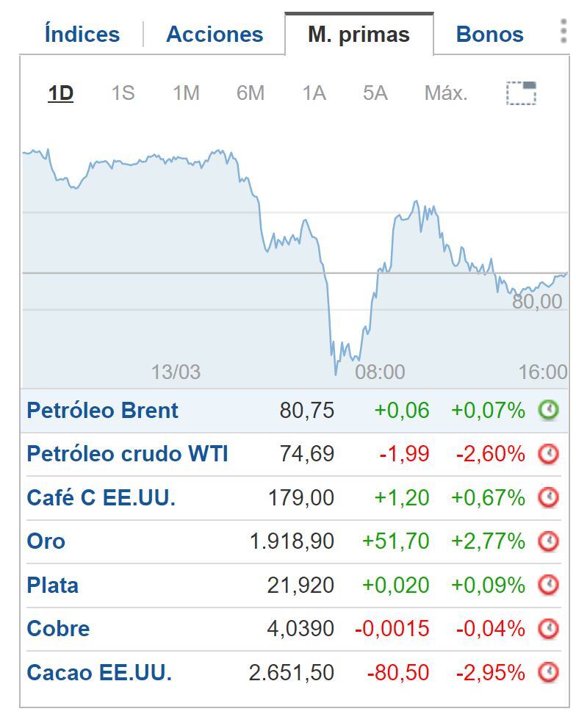Screen dimensions: 576x728
Task: Click the clock icon for Cacao EE.UU.
Action: [x=550, y=672]
